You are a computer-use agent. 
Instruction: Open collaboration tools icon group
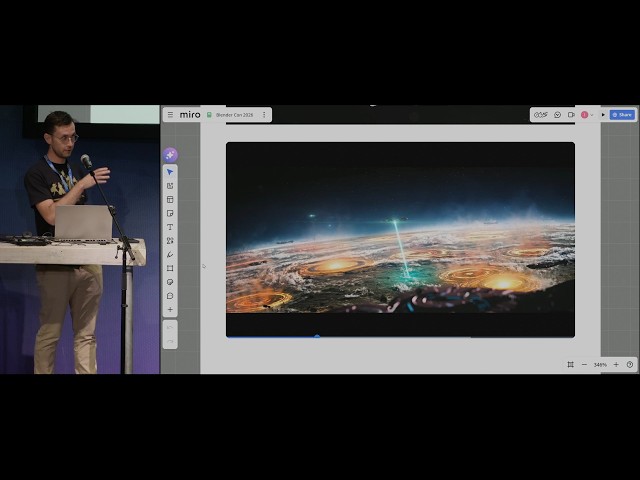[x=541, y=115]
